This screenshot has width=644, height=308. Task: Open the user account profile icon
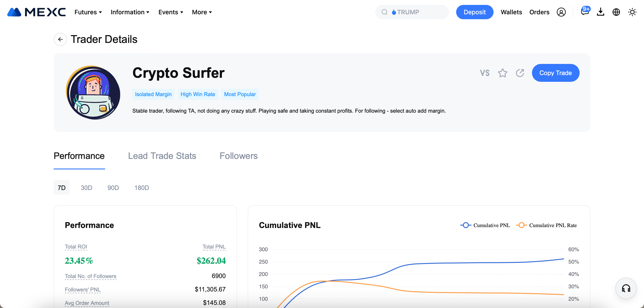pos(561,12)
